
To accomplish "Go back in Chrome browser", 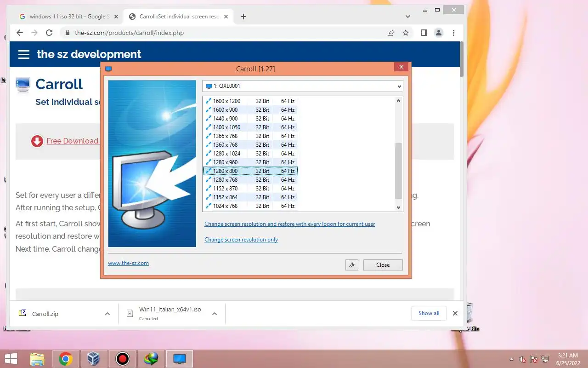I will click(x=19, y=33).
